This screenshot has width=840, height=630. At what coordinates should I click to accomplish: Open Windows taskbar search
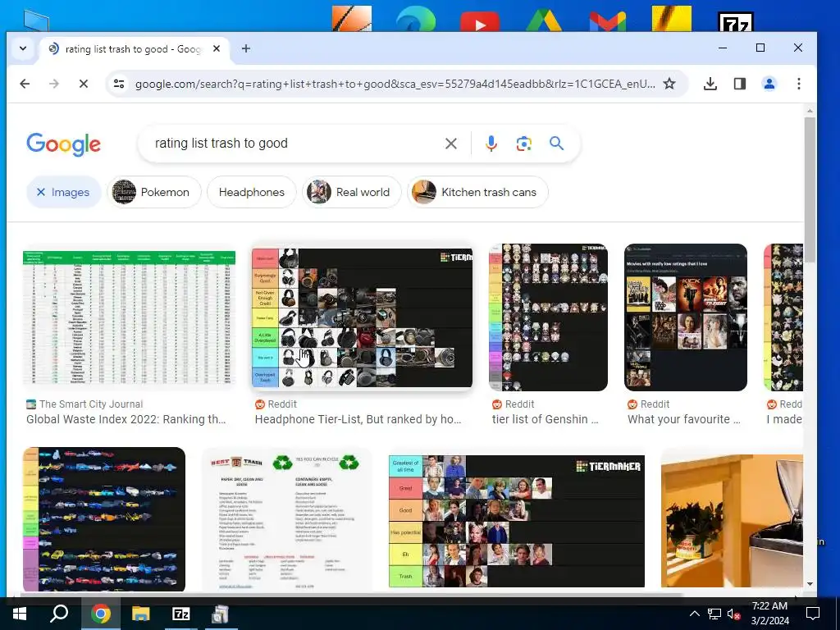(x=59, y=614)
